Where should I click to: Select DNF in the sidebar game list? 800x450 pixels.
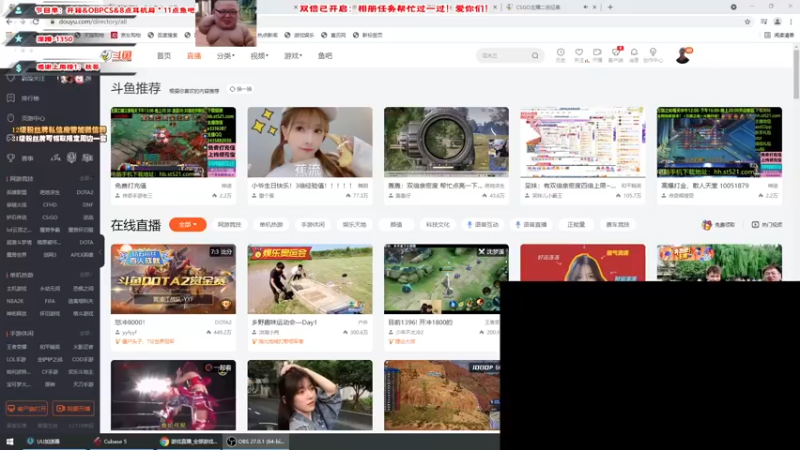coord(87,205)
